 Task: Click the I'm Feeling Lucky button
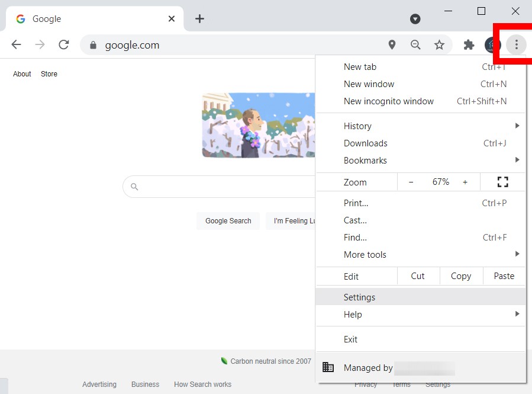tap(291, 221)
